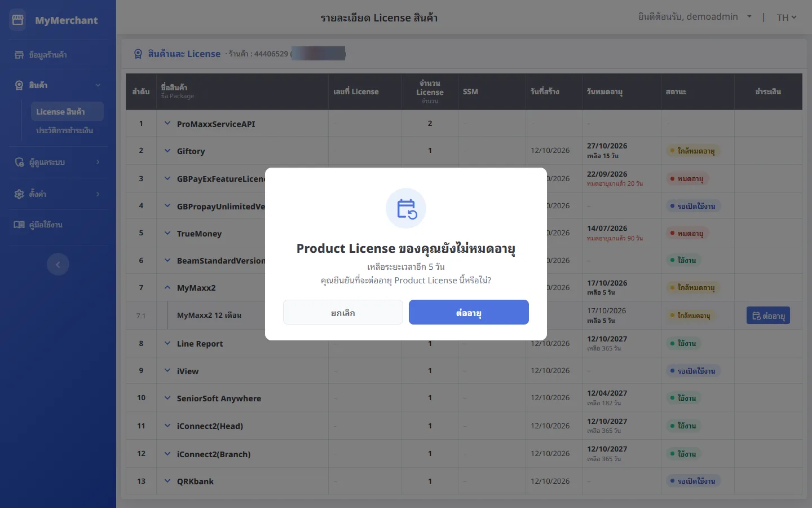The width and height of the screenshot is (812, 508).
Task: Open ประวัติการชำระเงิน submenu item
Action: pos(65,130)
